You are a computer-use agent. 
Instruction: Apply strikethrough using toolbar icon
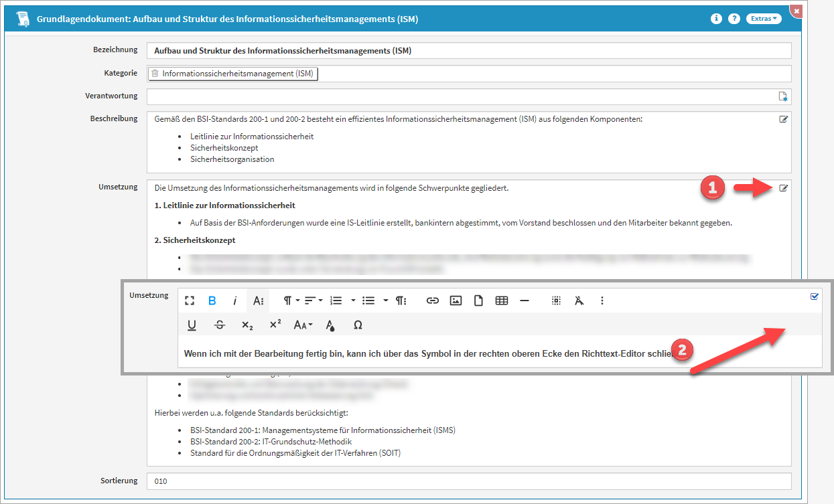(220, 325)
